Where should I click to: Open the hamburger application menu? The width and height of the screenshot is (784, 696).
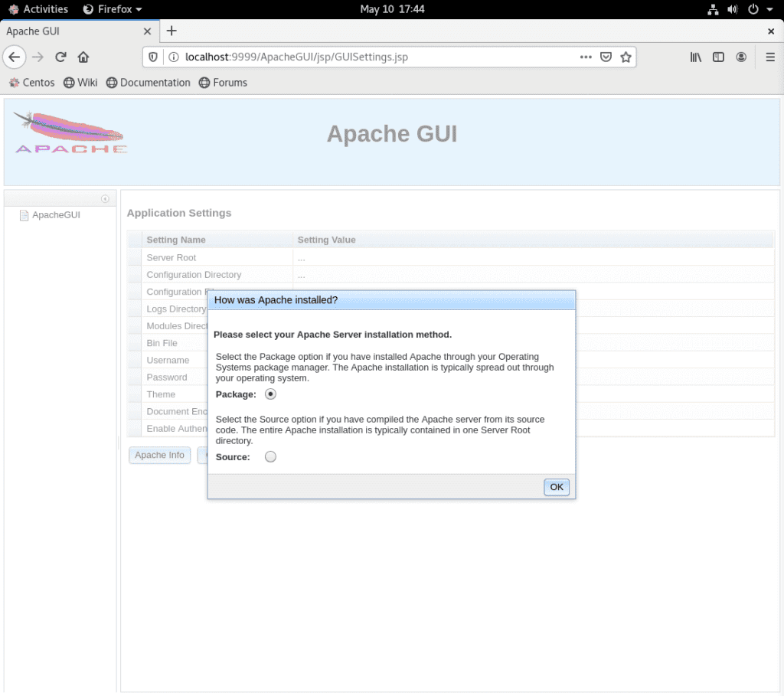point(770,57)
